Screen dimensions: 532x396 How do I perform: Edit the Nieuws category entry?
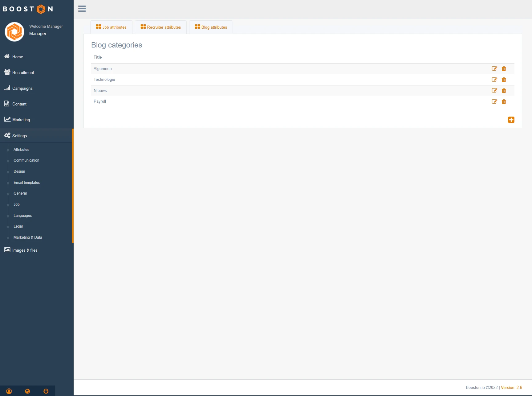click(x=494, y=91)
